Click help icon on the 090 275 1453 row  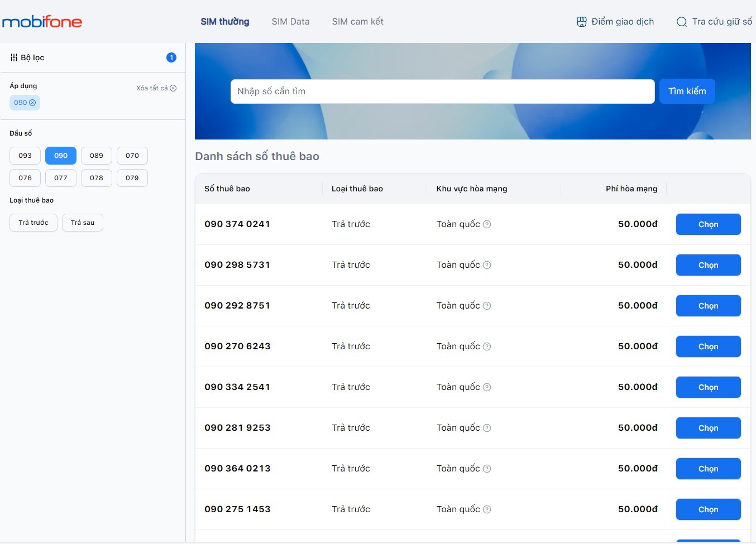(486, 509)
